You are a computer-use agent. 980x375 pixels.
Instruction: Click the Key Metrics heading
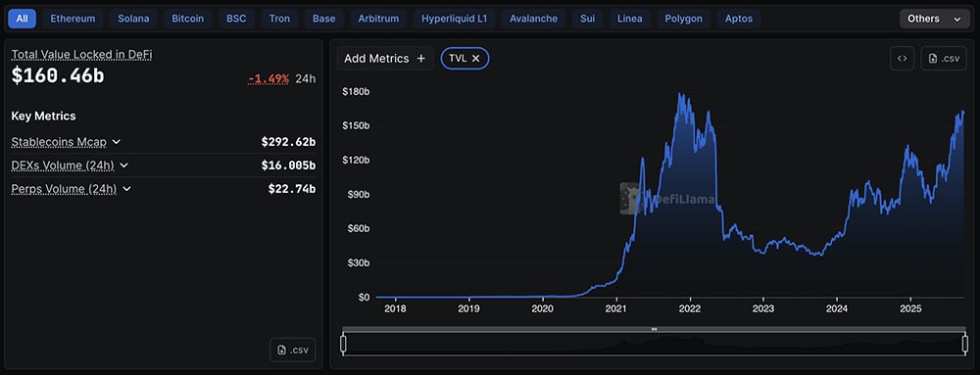(44, 117)
